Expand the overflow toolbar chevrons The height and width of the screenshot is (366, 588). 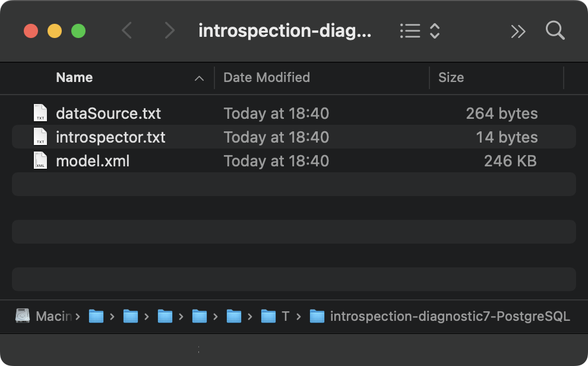518,31
